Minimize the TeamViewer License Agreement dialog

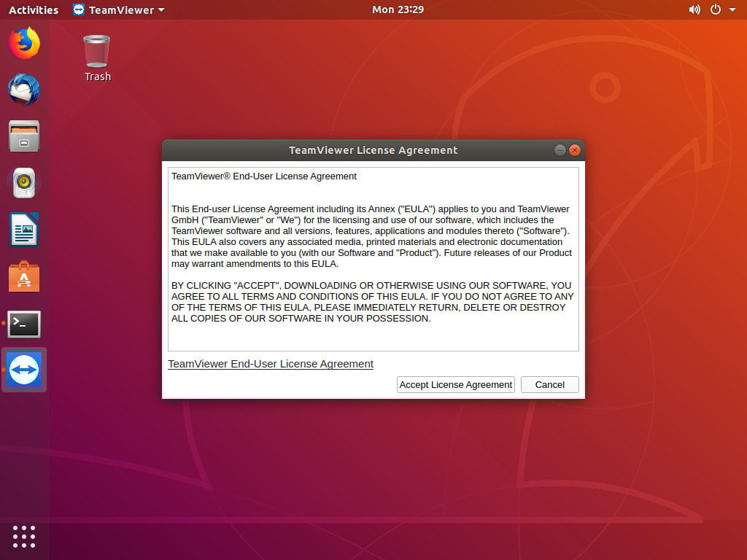tap(560, 150)
